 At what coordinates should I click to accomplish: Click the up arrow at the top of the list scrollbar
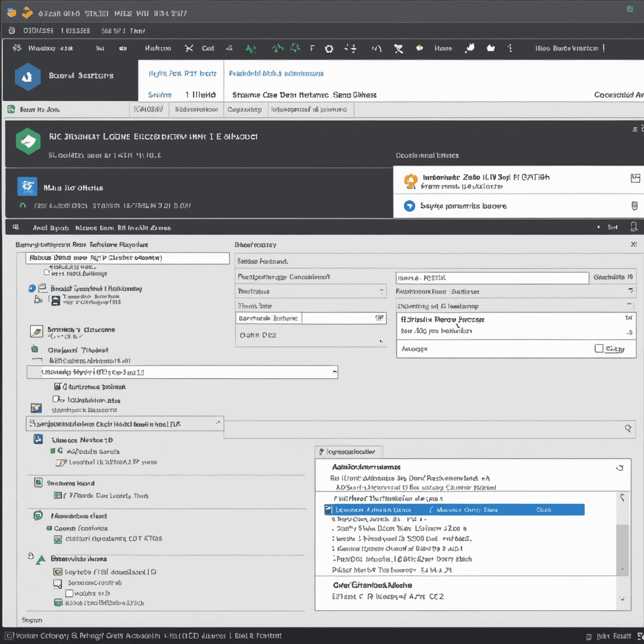[622, 498]
